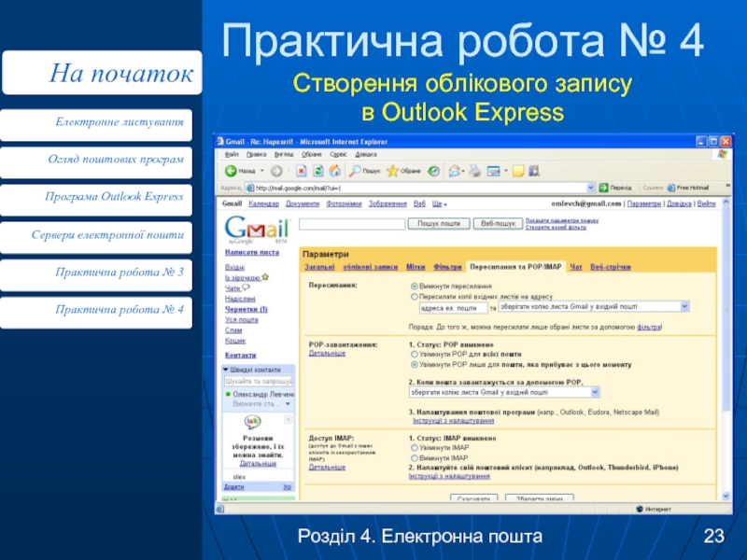Click the Search magnifier icon
This screenshot has height=560, width=747.
point(355,171)
